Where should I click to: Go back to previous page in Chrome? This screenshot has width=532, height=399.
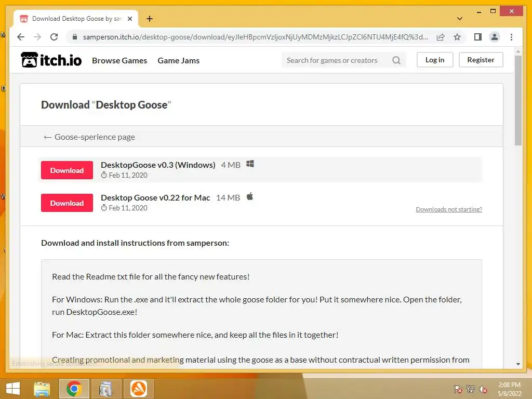click(x=21, y=37)
